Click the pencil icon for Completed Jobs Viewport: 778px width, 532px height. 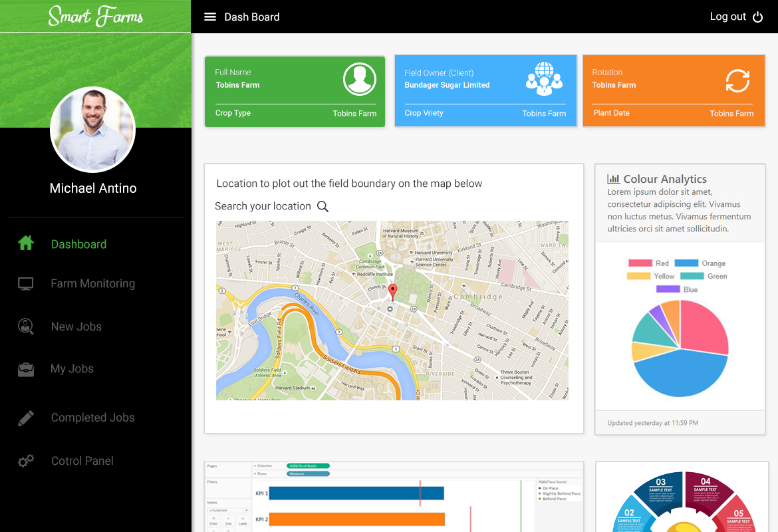click(26, 418)
